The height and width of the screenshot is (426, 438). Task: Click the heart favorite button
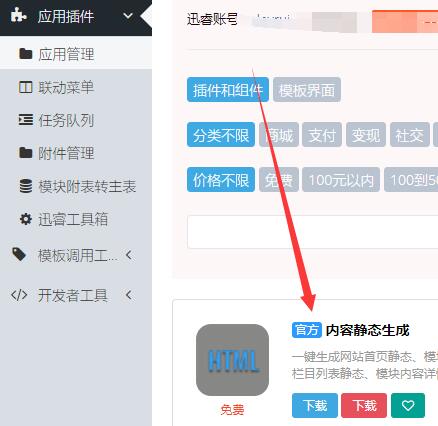click(x=408, y=405)
